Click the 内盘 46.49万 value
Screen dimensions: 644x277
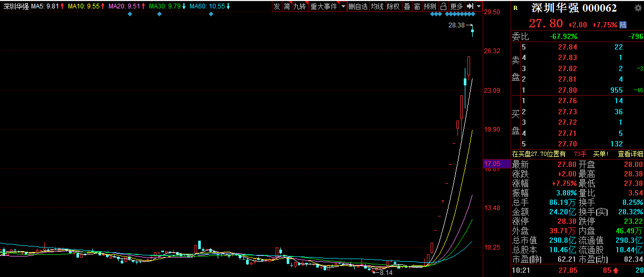pyautogui.click(x=629, y=231)
